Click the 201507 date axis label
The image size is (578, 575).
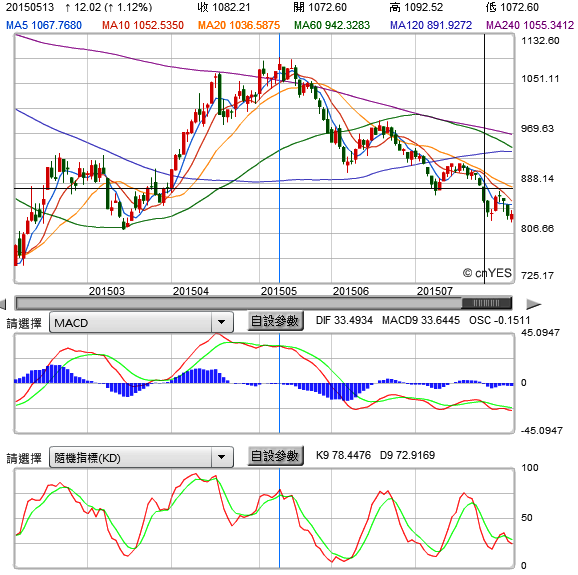point(434,291)
